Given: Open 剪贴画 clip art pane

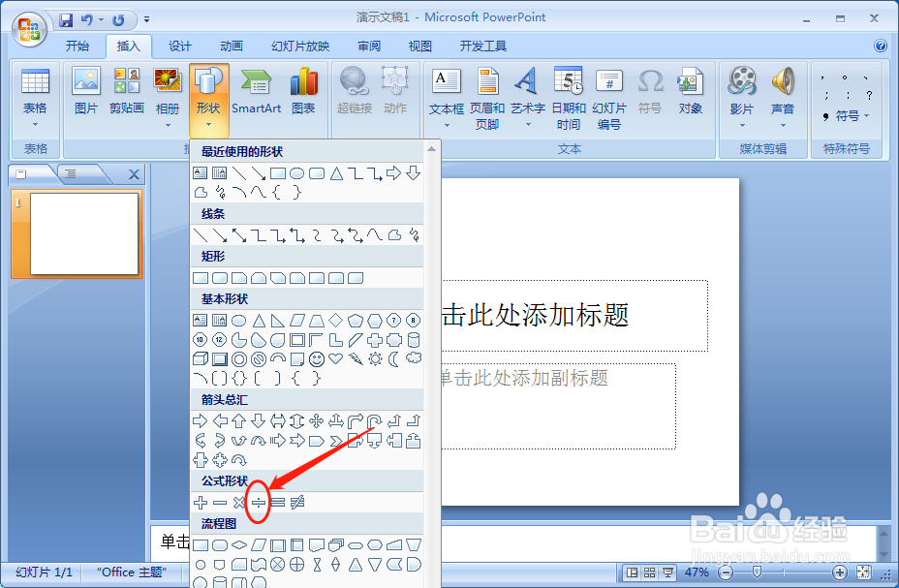Looking at the screenshot, I should pyautogui.click(x=127, y=92).
